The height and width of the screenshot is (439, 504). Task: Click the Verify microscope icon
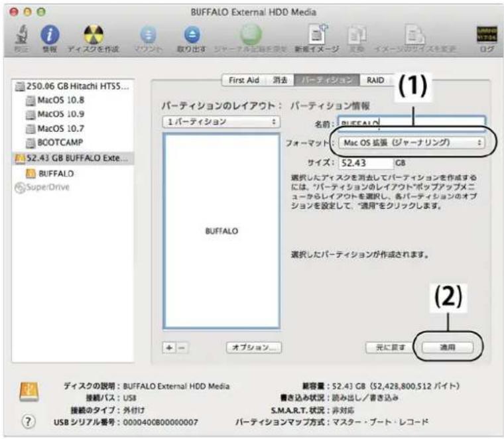21,34
